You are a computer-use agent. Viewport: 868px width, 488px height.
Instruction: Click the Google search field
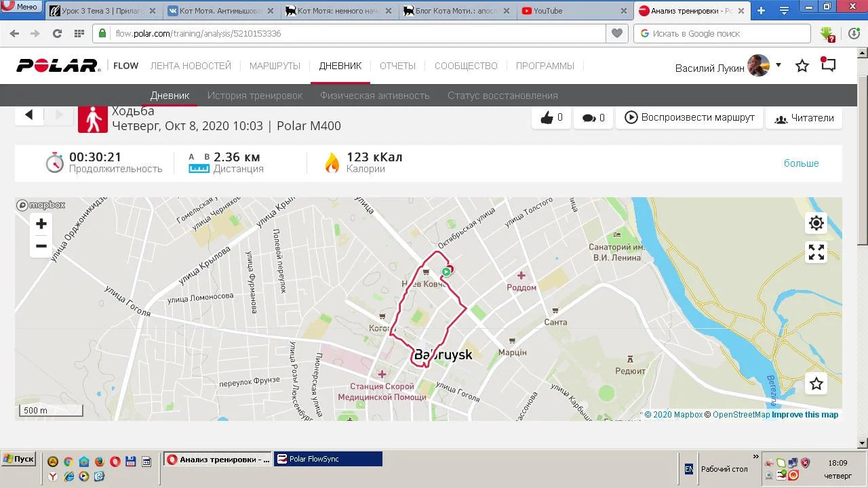click(x=722, y=34)
